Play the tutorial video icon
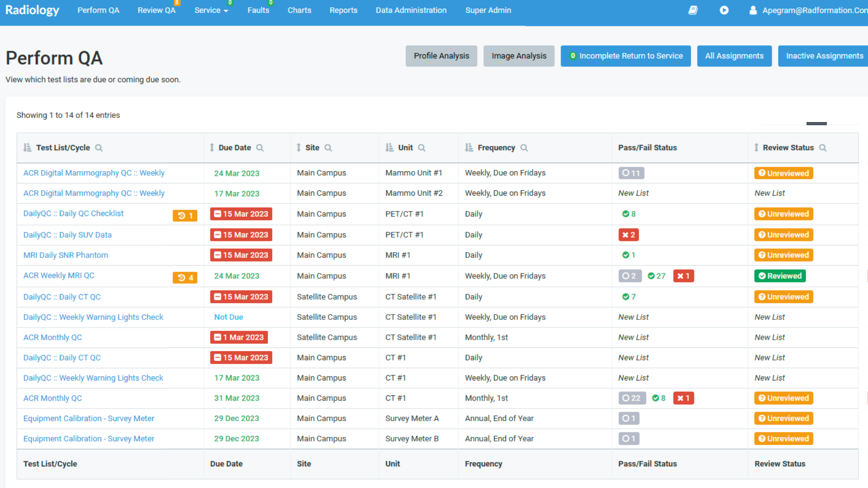This screenshot has height=488, width=868. coord(724,10)
